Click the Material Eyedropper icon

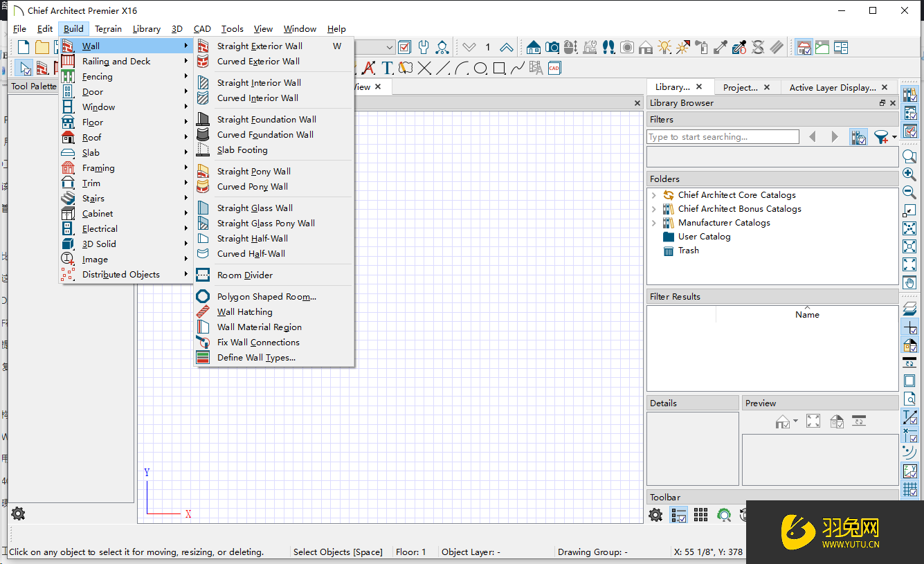(x=721, y=47)
